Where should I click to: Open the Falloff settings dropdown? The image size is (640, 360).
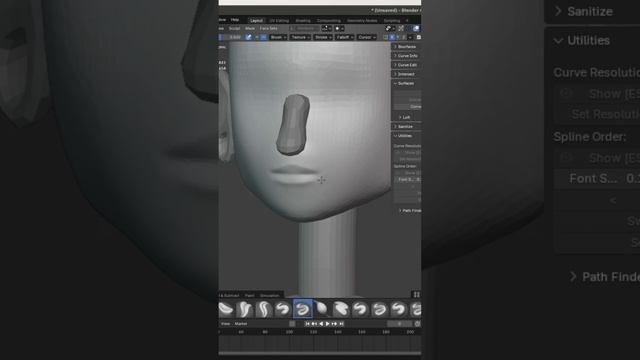(345, 37)
